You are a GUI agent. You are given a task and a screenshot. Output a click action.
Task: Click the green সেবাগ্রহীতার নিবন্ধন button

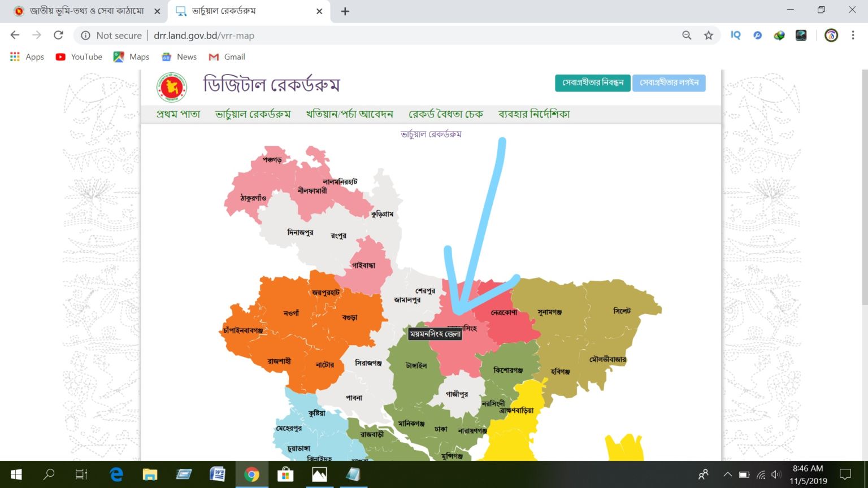point(592,82)
